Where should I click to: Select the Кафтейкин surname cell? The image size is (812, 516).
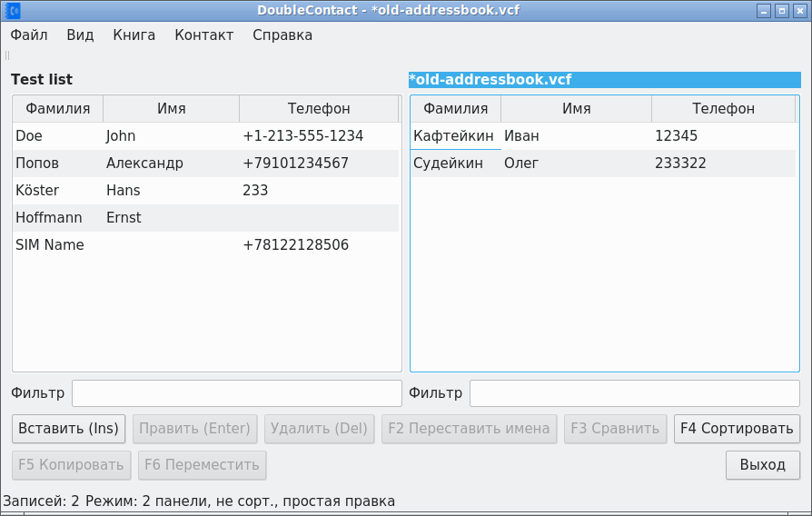[x=456, y=136]
